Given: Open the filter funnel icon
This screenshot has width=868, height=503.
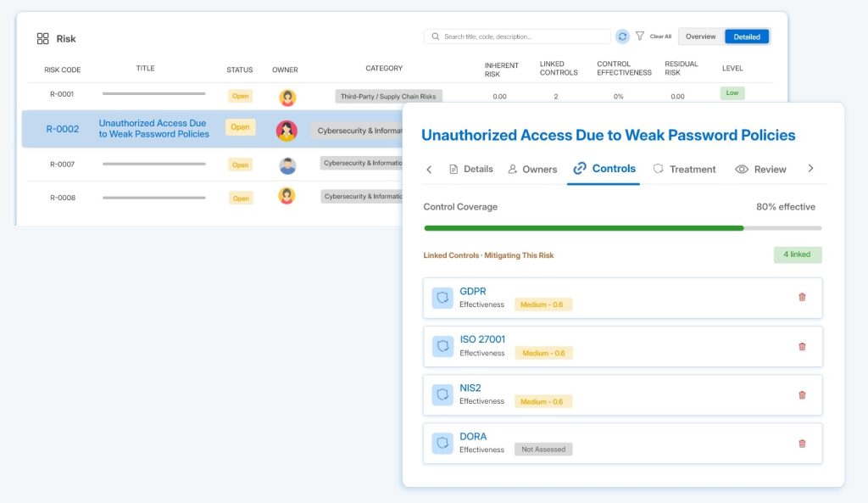Looking at the screenshot, I should click(640, 36).
